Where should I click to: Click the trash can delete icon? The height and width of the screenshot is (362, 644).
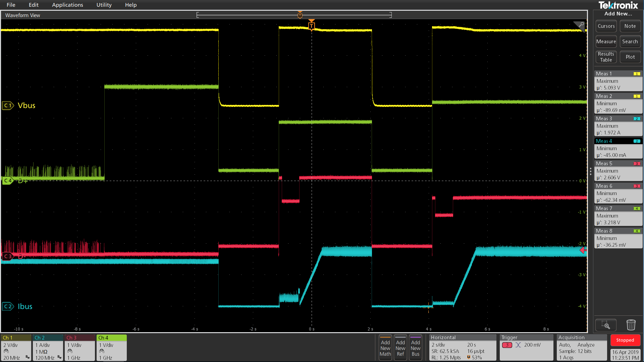tap(631, 325)
